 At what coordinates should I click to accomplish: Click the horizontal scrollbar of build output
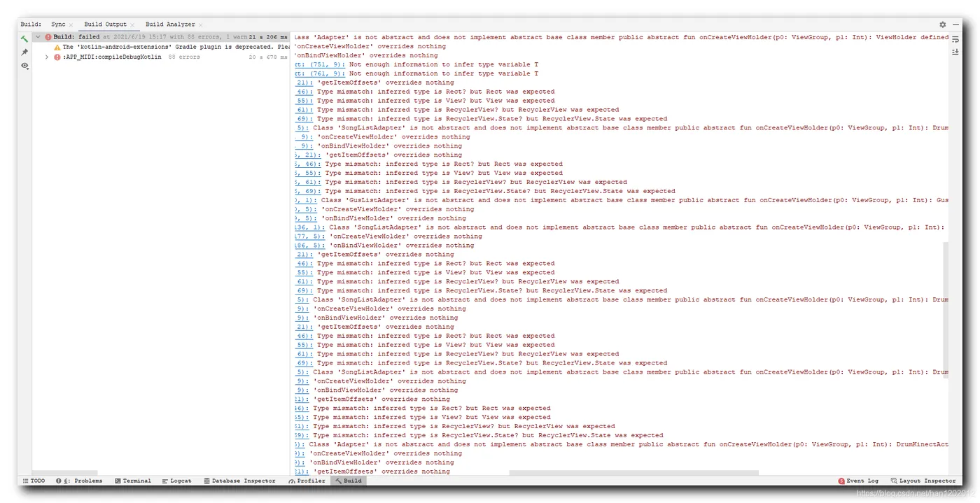pos(633,473)
